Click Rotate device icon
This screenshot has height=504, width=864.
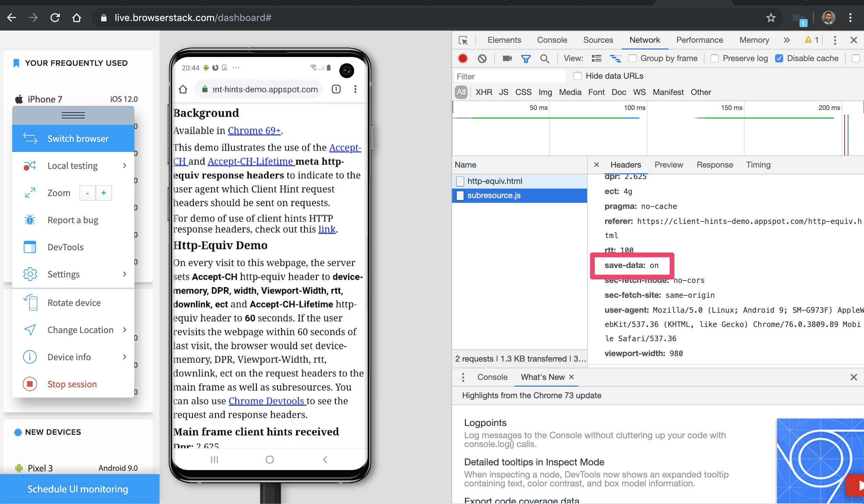coord(31,303)
